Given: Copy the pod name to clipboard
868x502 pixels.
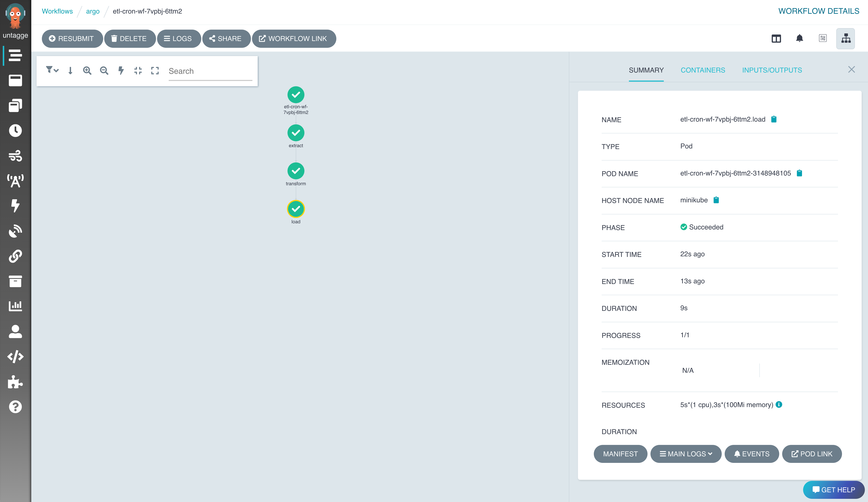Looking at the screenshot, I should click(800, 173).
